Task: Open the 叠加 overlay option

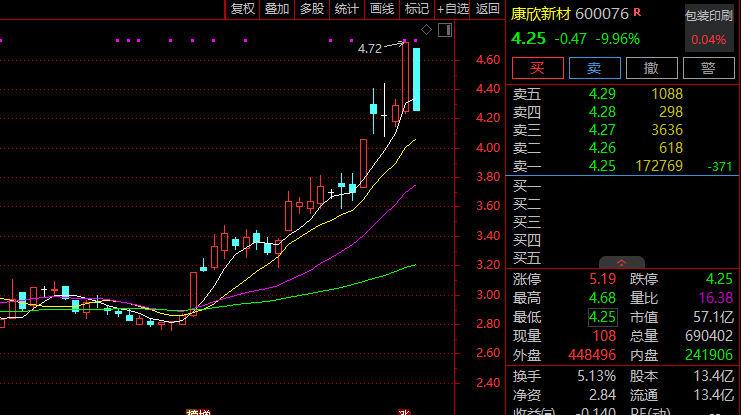Action: (x=277, y=9)
